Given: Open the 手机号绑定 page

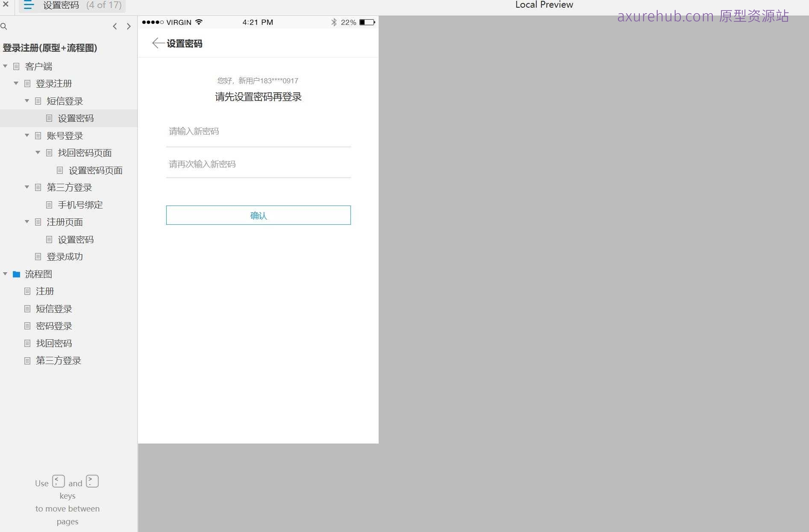Looking at the screenshot, I should pyautogui.click(x=80, y=205).
